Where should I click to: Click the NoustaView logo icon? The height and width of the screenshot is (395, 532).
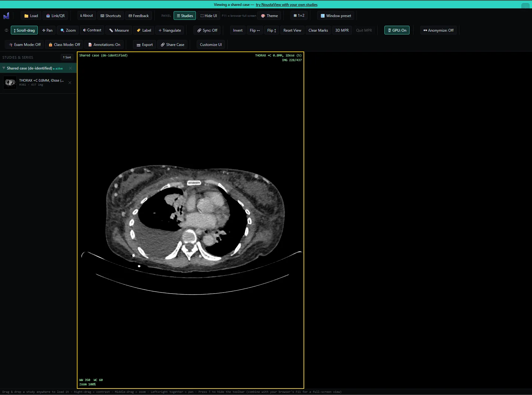point(6,16)
